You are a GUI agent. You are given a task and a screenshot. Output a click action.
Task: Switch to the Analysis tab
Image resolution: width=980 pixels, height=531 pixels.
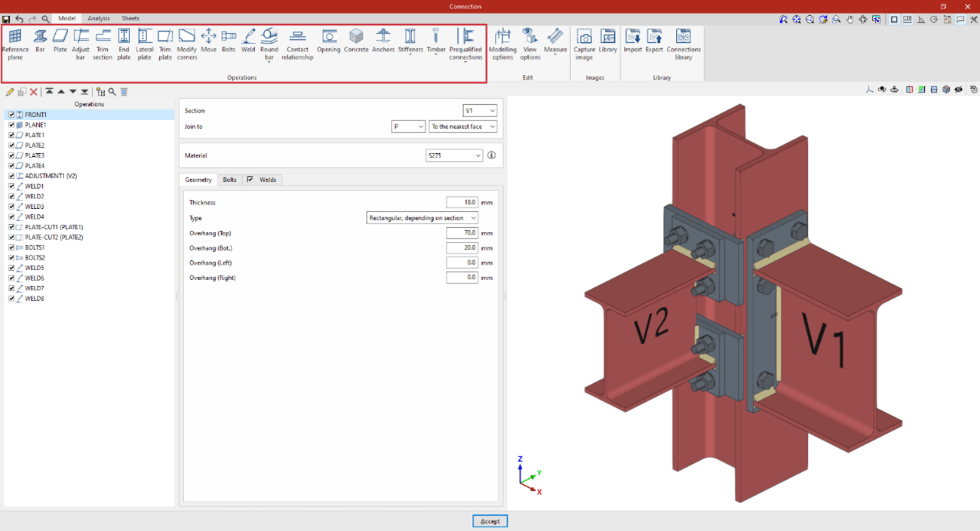99,18
